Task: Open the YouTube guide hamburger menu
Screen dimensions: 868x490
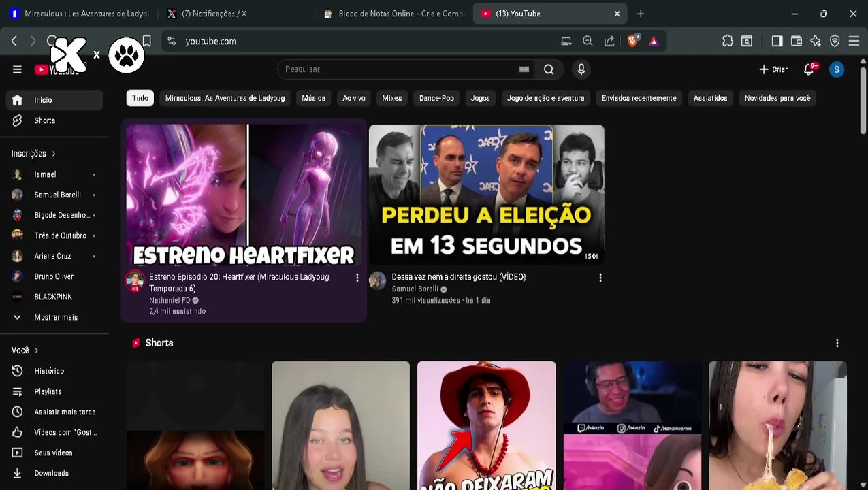Action: [17, 69]
